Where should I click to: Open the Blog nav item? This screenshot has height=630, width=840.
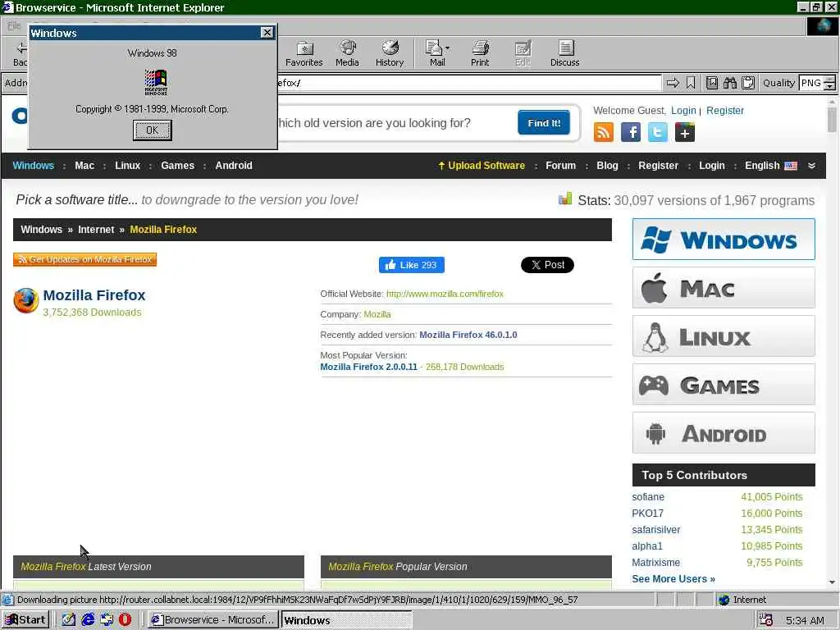608,166
